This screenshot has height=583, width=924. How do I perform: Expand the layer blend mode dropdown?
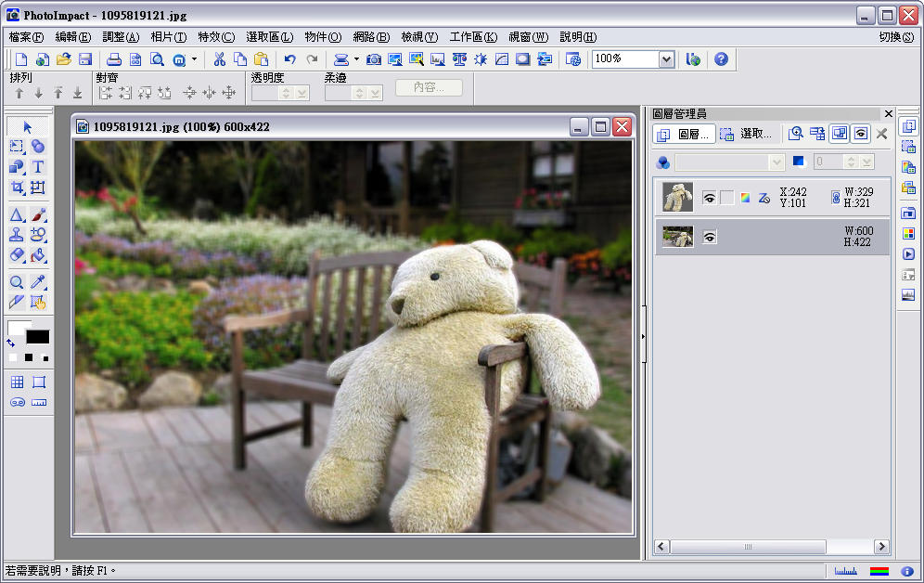776,162
